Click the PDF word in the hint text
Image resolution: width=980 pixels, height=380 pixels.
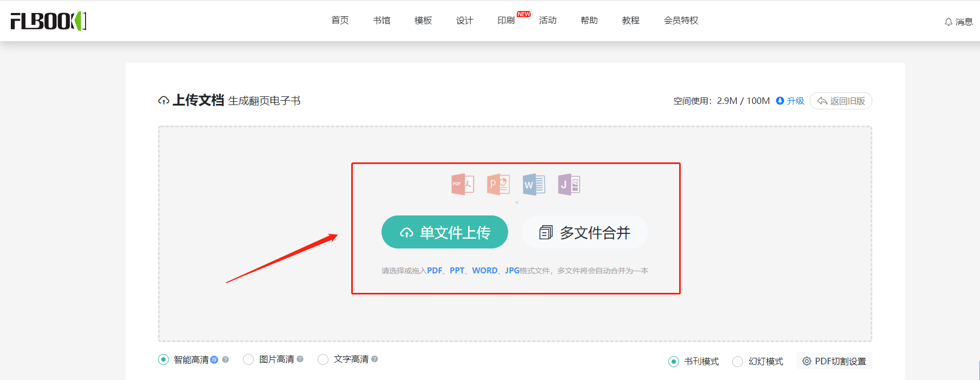click(435, 271)
